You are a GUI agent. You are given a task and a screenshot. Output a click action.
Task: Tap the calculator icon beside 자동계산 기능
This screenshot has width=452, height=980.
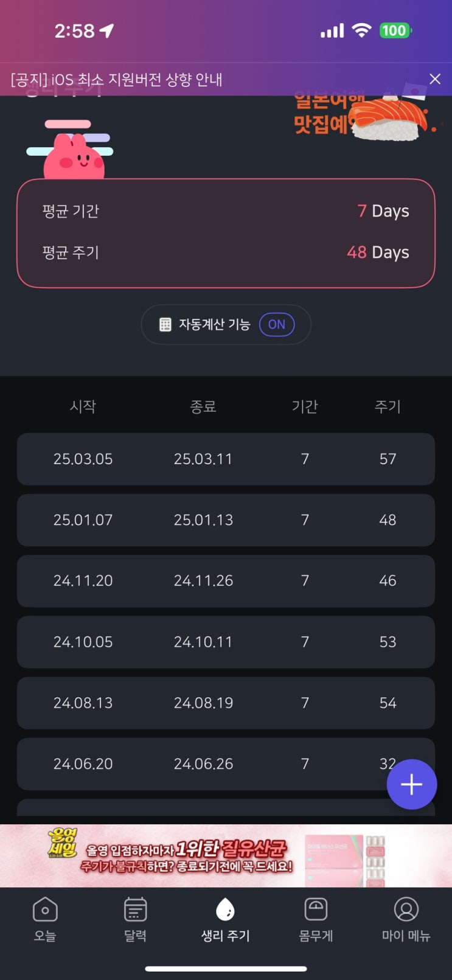(165, 325)
